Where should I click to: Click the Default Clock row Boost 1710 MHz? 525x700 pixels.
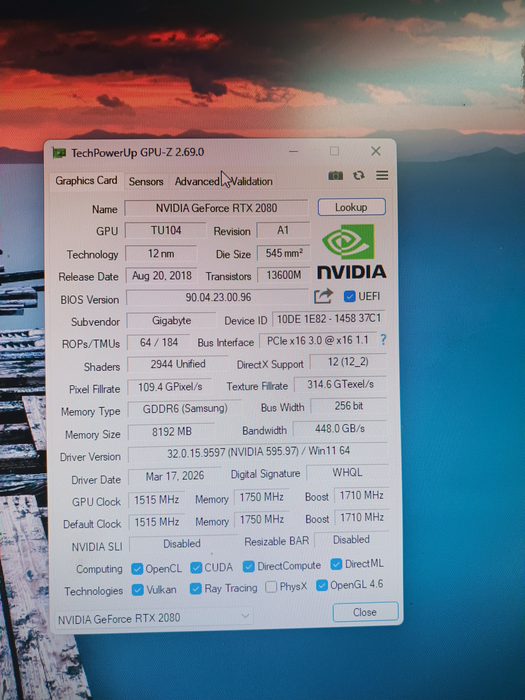(x=362, y=517)
